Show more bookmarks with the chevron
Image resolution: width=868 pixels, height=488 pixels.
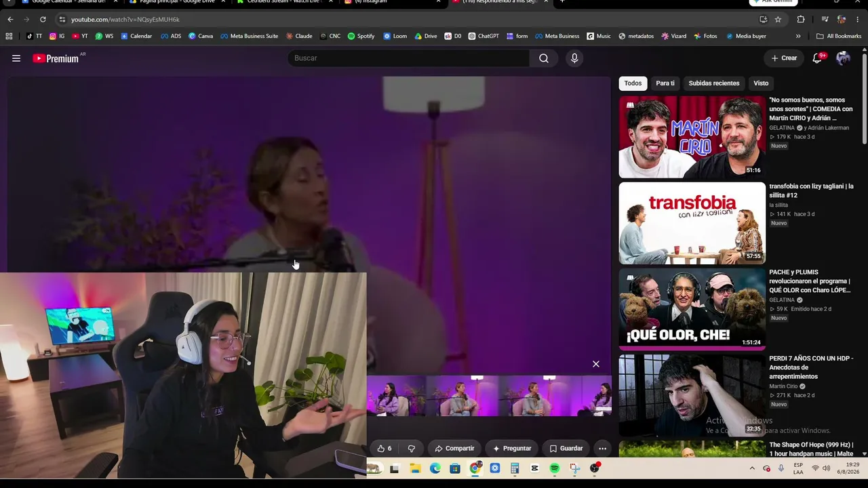point(798,36)
